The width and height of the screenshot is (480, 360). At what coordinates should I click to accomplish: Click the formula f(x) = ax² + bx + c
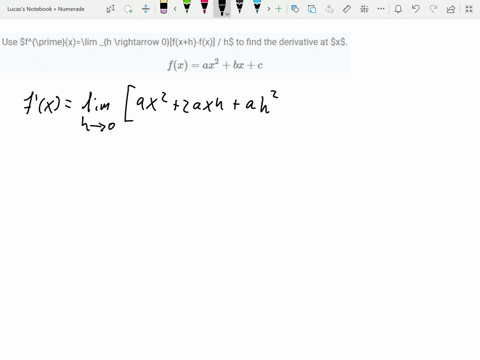click(x=215, y=64)
